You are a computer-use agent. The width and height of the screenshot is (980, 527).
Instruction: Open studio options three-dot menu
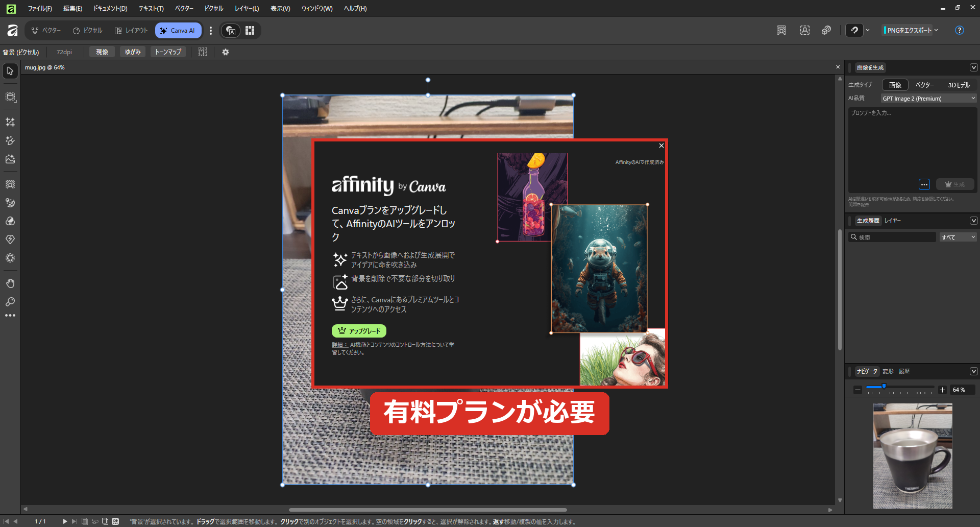point(211,31)
